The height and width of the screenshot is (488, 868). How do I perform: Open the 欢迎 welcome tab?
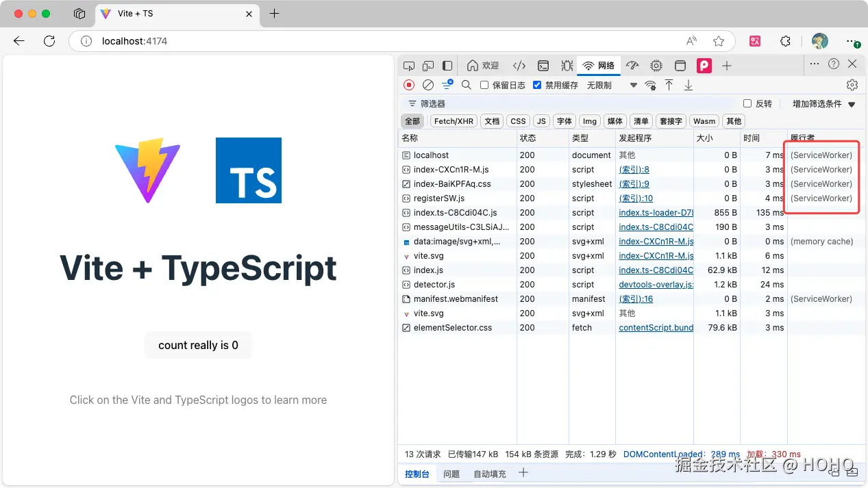coord(483,66)
